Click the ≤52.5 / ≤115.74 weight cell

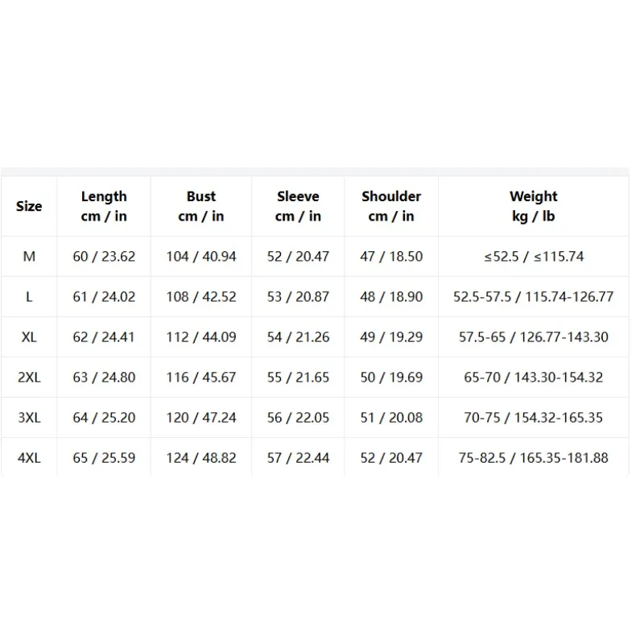[534, 257]
